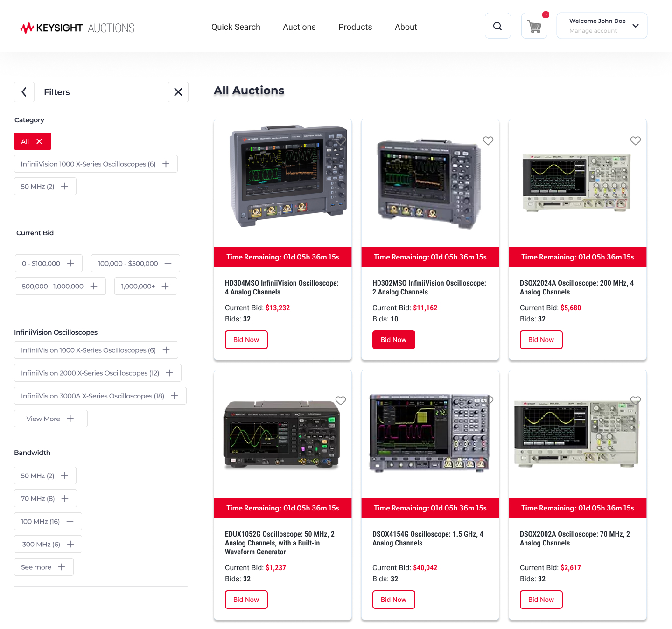
Task: Click the Keysight Auctions logo
Action: tap(77, 28)
